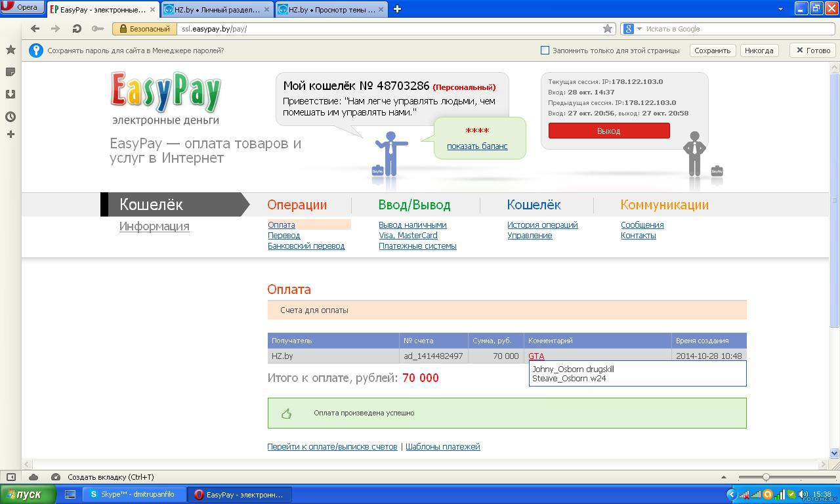The width and height of the screenshot is (840, 504).
Task: Open 'Перейти к оплате/выписке счетов' link
Action: (332, 446)
